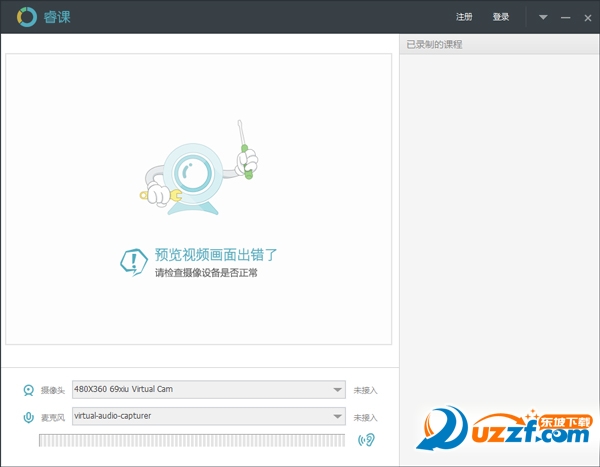
Task: Open the 480X360 69xiu Virtual Cam dropdown
Action: [x=209, y=389]
